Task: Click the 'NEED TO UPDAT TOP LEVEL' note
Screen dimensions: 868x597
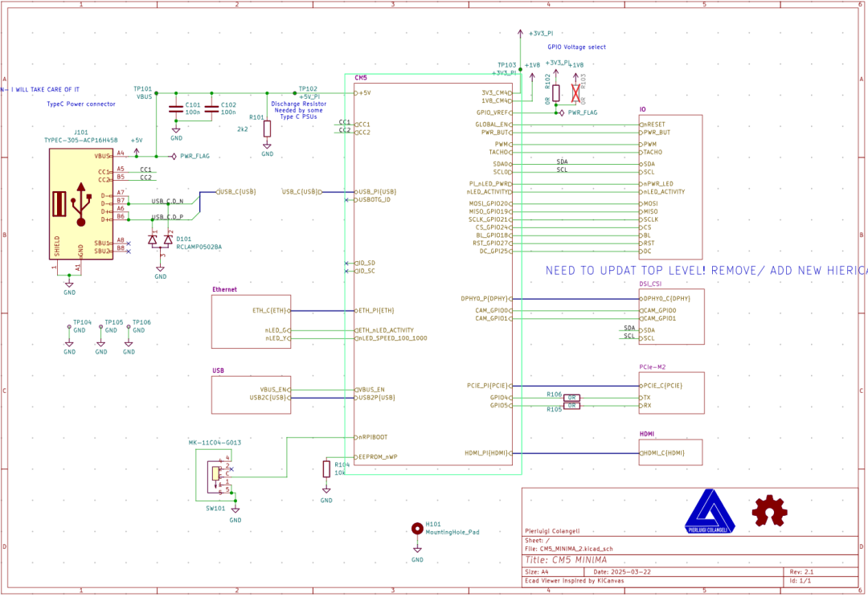Action: (x=706, y=271)
